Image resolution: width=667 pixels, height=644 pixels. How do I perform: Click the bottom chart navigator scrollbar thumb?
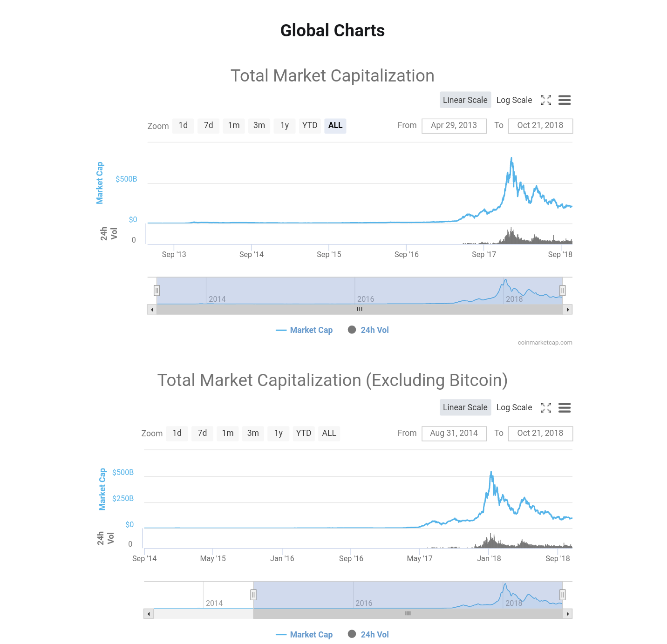408,614
